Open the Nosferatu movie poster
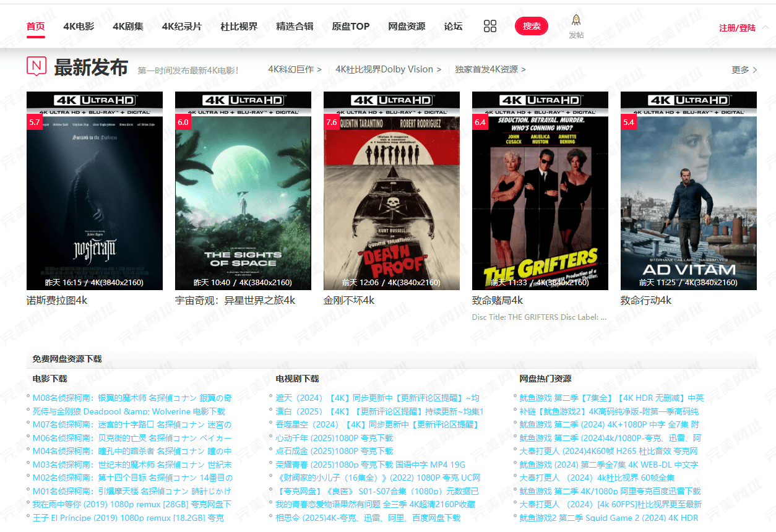 pos(95,191)
